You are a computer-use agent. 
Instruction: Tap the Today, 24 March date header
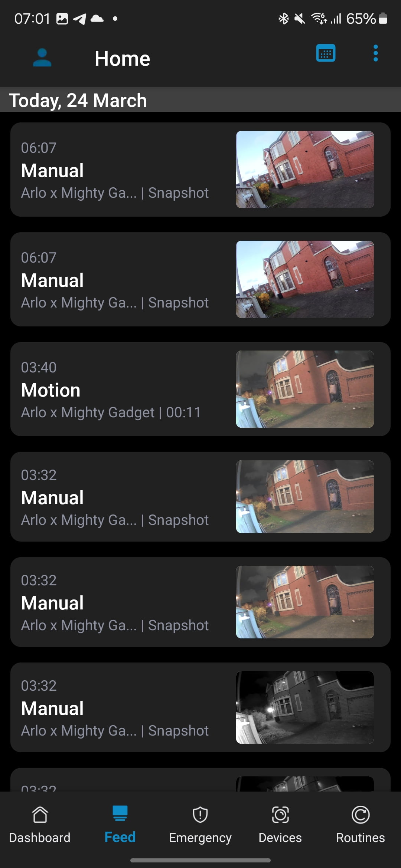(x=78, y=100)
